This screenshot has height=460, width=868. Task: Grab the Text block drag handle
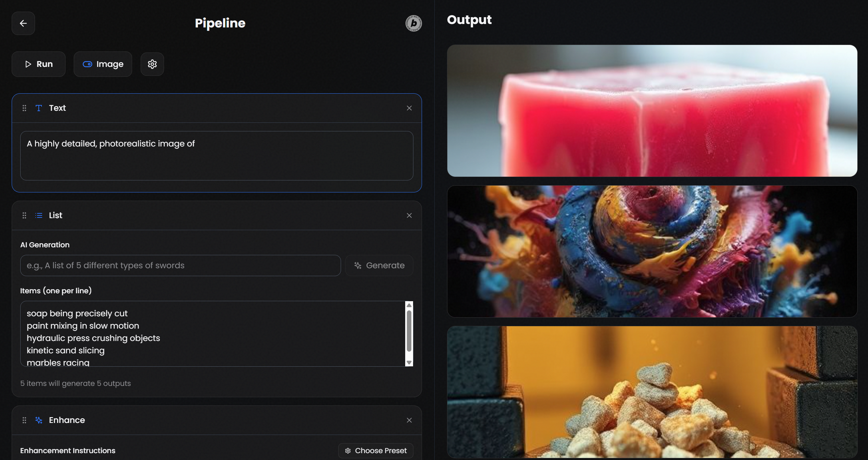pyautogui.click(x=24, y=108)
